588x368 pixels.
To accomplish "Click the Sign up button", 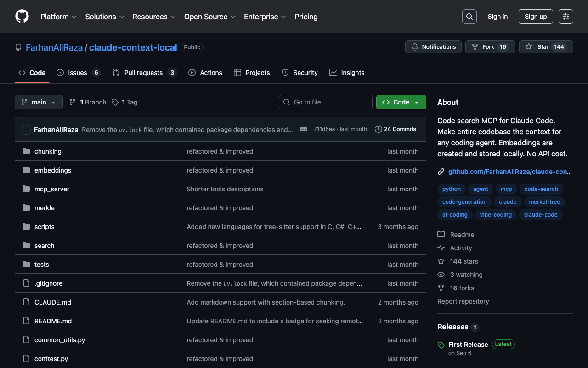I will tap(536, 17).
